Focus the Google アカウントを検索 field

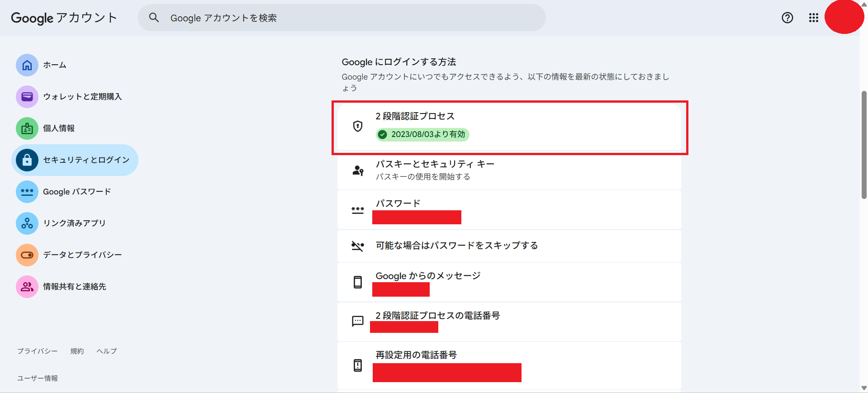[x=342, y=18]
